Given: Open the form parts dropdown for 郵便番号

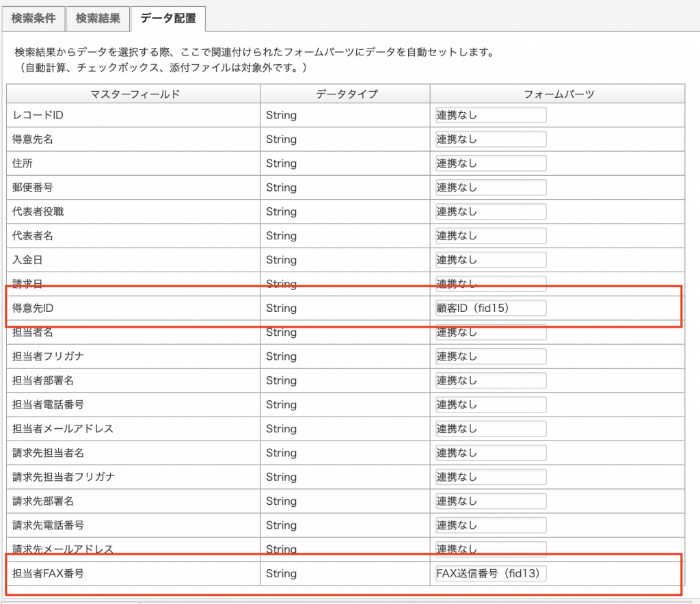Looking at the screenshot, I should coord(491,187).
